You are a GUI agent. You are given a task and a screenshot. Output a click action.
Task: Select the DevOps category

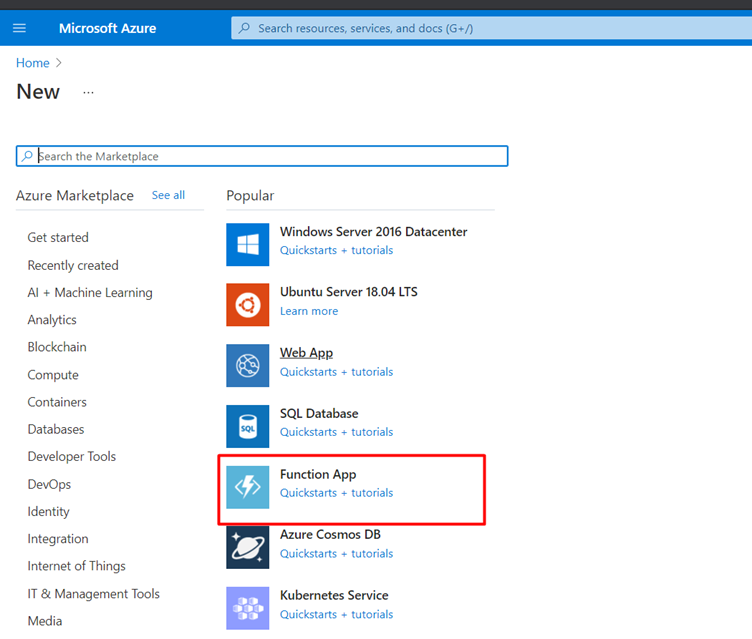49,484
